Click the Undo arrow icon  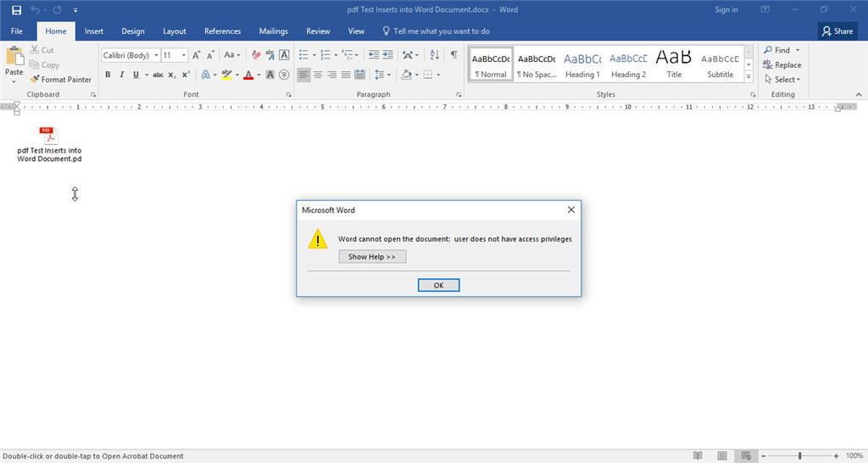click(x=36, y=10)
